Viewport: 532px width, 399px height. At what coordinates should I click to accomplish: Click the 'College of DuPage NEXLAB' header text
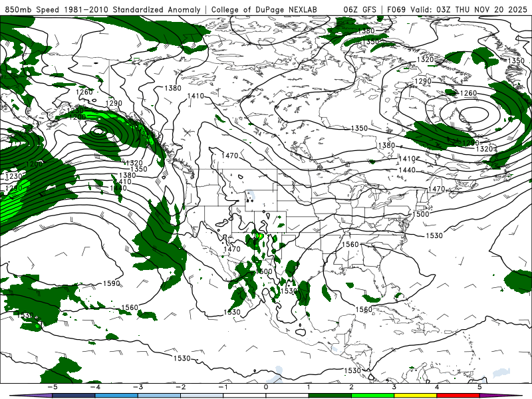pos(264,9)
